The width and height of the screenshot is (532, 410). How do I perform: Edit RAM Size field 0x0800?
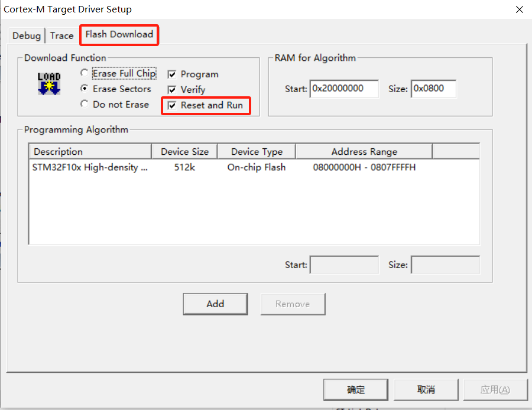[x=433, y=89]
